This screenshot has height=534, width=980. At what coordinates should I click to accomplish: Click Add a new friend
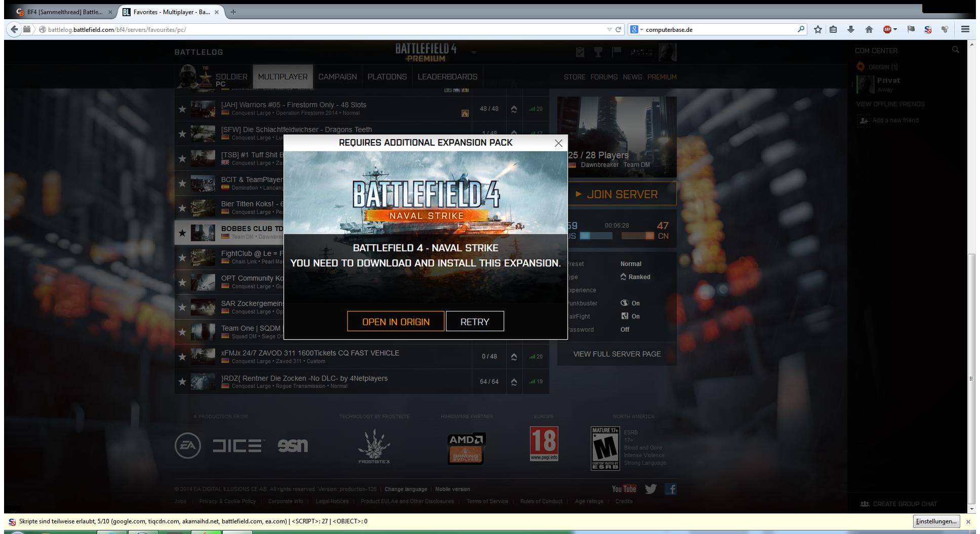coord(895,120)
